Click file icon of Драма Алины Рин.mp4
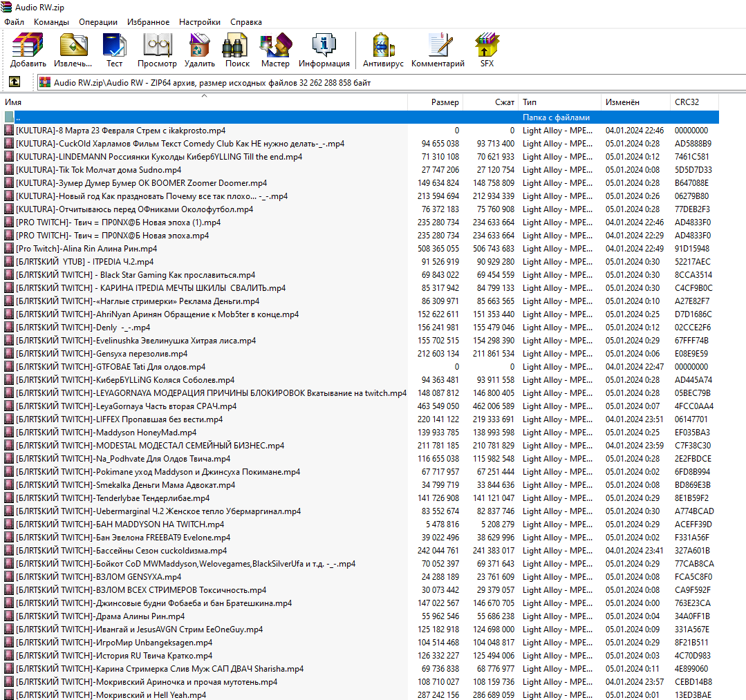Screen dimensions: 746x700 pyautogui.click(x=8, y=616)
